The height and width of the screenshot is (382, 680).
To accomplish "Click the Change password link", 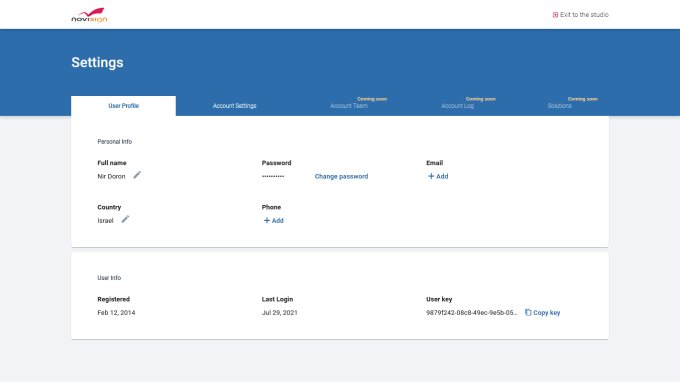I will tap(341, 176).
